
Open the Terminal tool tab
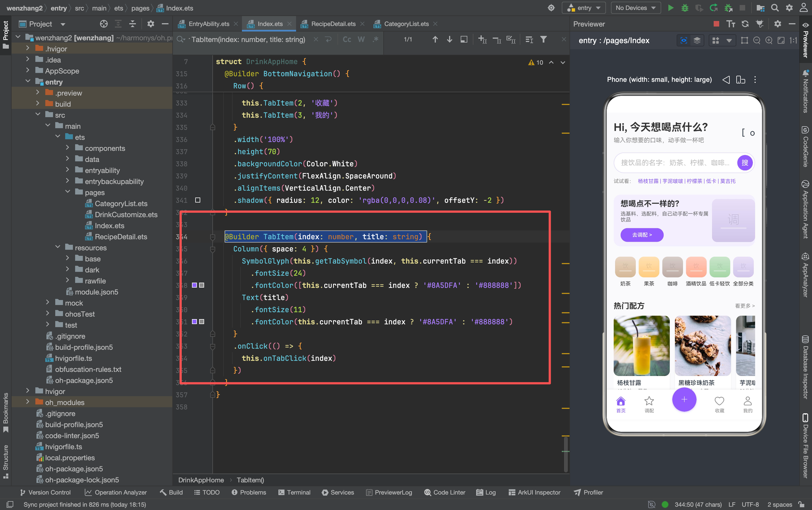pos(294,493)
